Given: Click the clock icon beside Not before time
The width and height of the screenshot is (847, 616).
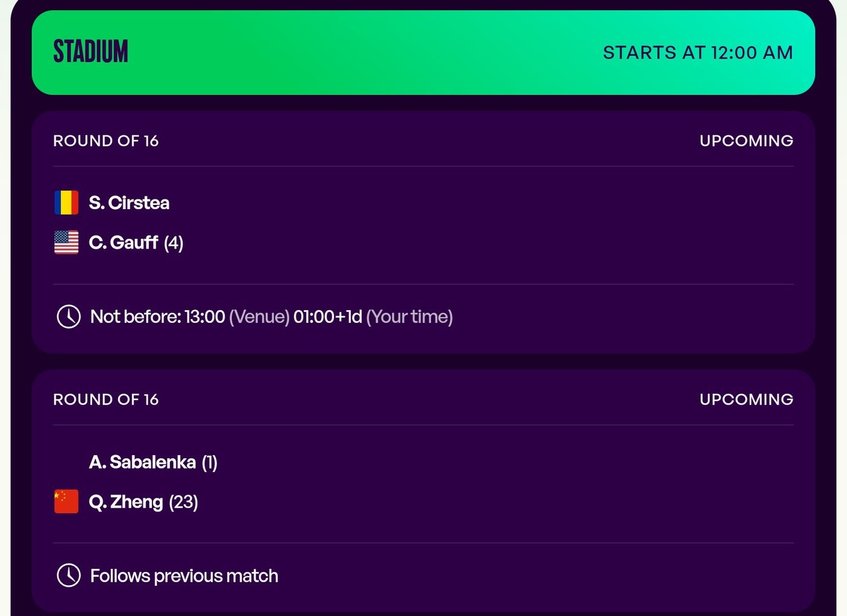Looking at the screenshot, I should coord(68,317).
